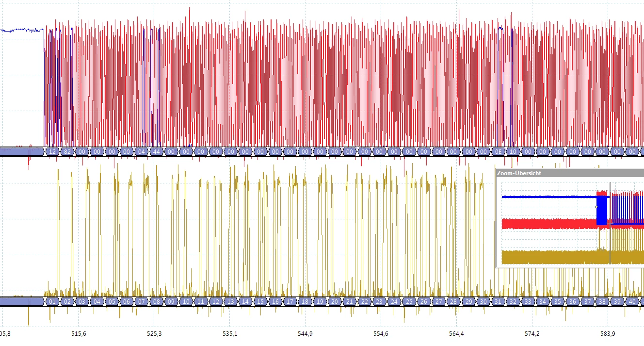Click packet 11 in lower decode row
The height and width of the screenshot is (346, 644).
click(x=201, y=301)
